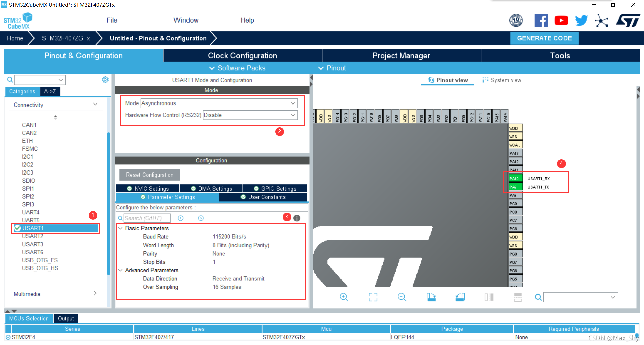Click the 10-year anniversary badge icon
The width and height of the screenshot is (644, 345).
coord(516,21)
